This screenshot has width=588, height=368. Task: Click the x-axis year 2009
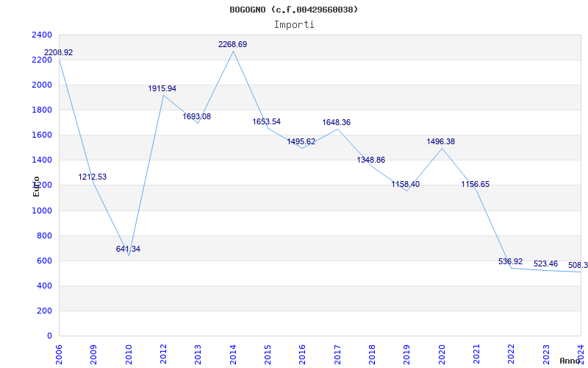(x=93, y=354)
